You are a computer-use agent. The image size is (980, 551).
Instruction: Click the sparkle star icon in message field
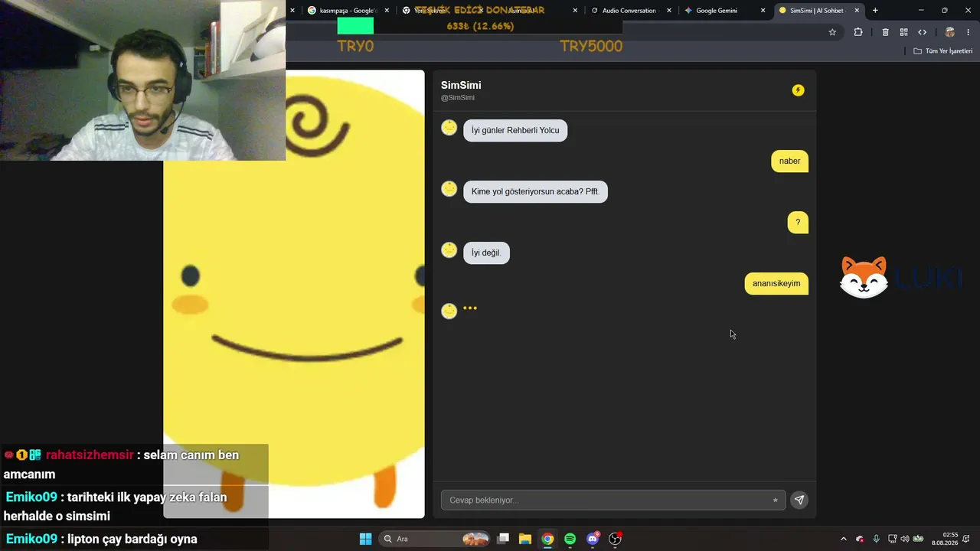click(775, 500)
